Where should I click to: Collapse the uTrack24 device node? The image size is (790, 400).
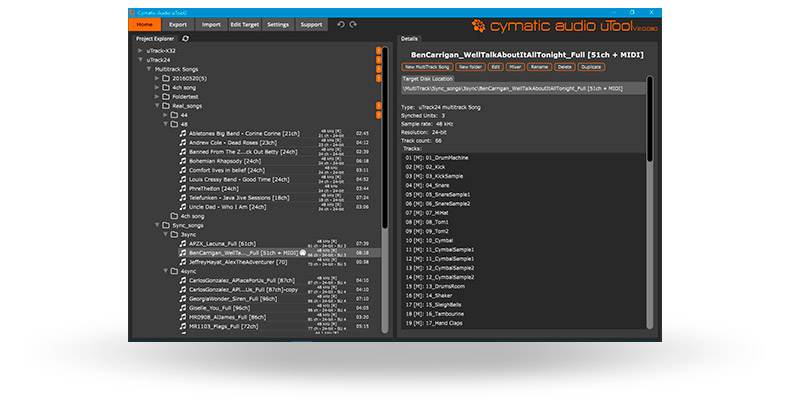point(140,59)
